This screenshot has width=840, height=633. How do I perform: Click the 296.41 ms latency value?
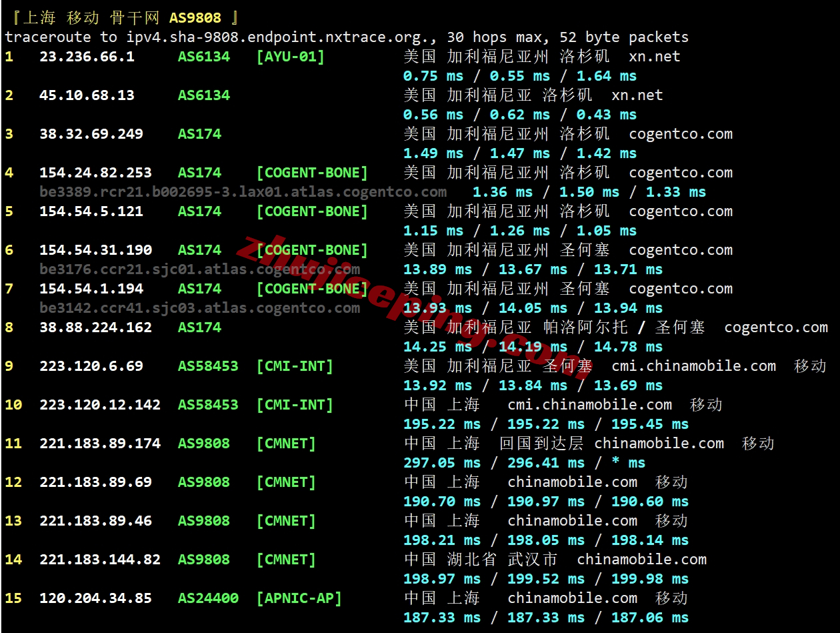tap(546, 463)
